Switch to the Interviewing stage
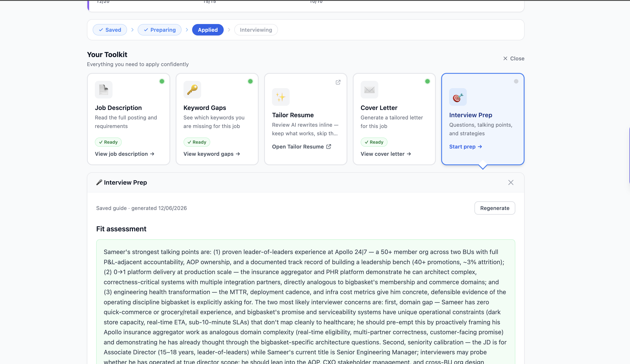 point(256,30)
